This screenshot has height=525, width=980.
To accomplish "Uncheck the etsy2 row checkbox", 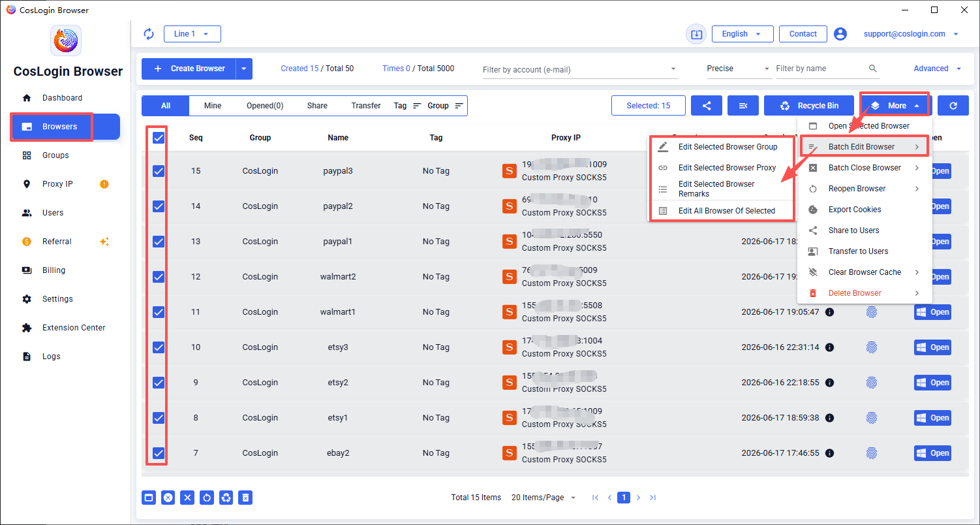I will tap(158, 383).
